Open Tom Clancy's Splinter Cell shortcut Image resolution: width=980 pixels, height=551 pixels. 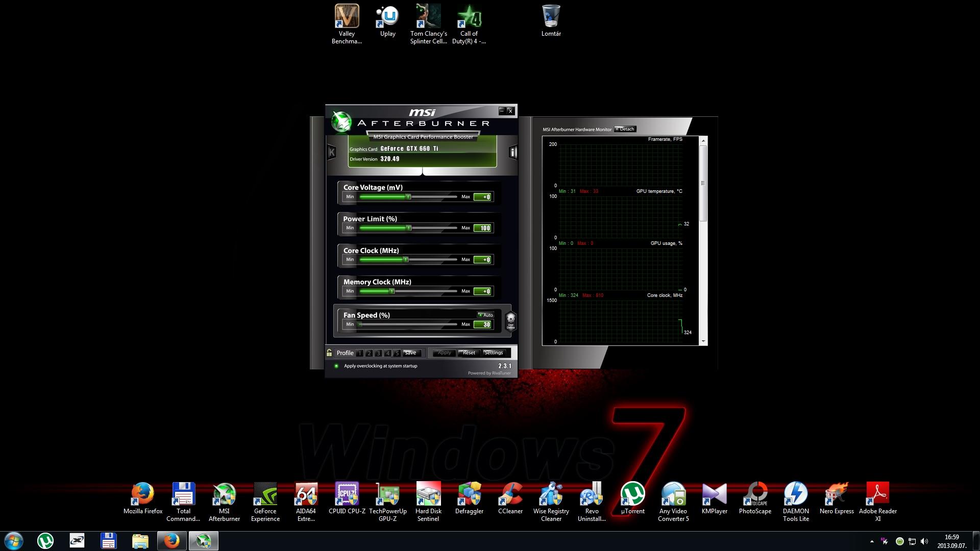[x=428, y=24]
